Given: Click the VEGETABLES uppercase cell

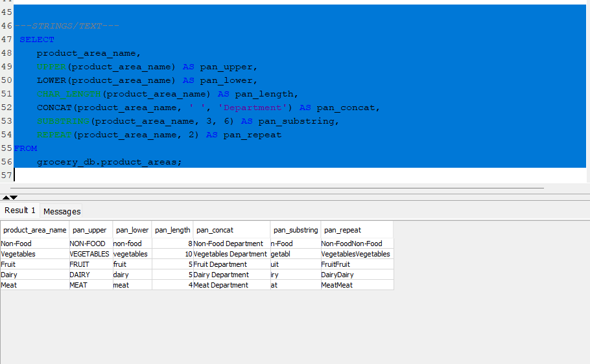Looking at the screenshot, I should [x=91, y=254].
